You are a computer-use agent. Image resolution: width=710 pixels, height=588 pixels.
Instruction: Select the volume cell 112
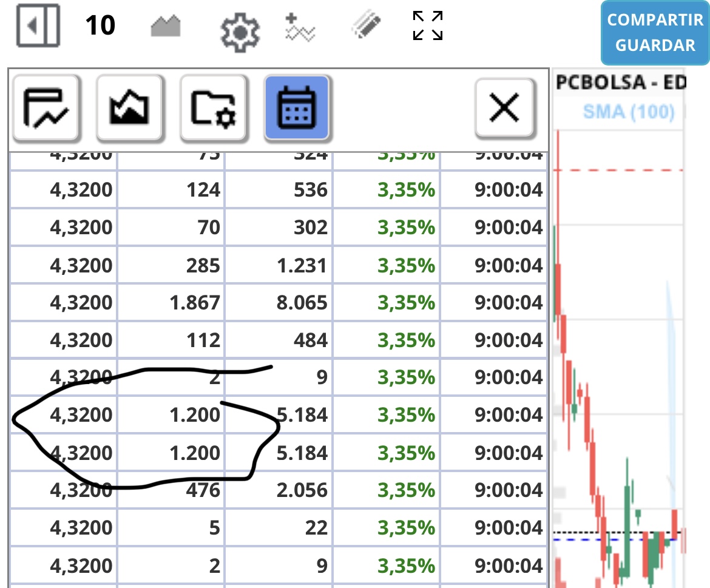pyautogui.click(x=171, y=340)
